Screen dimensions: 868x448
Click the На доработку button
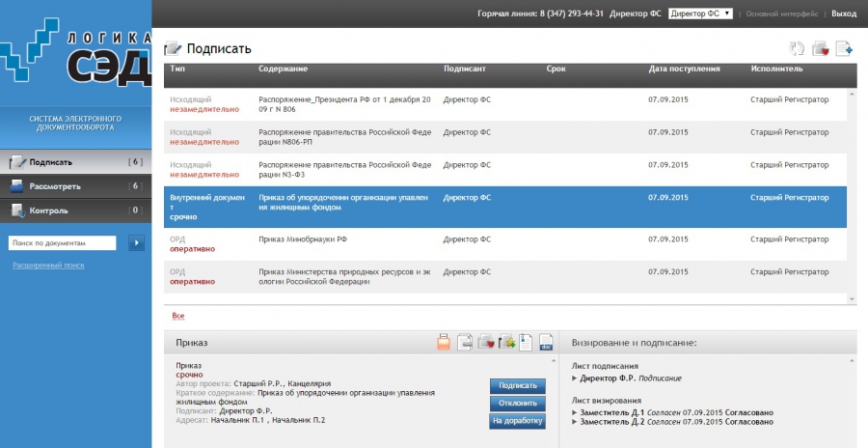pyautogui.click(x=518, y=421)
